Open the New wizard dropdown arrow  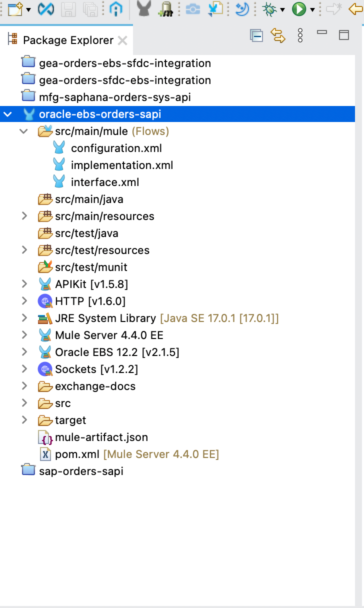(28, 9)
